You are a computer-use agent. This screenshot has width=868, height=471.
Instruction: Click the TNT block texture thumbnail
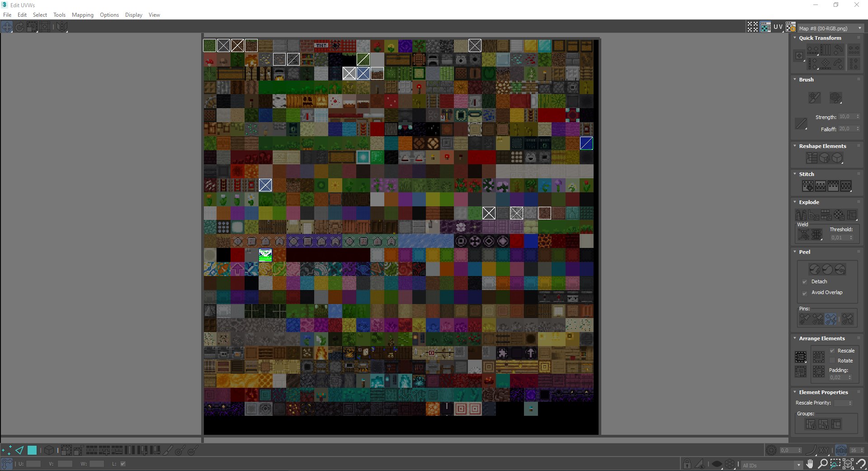[x=321, y=45]
